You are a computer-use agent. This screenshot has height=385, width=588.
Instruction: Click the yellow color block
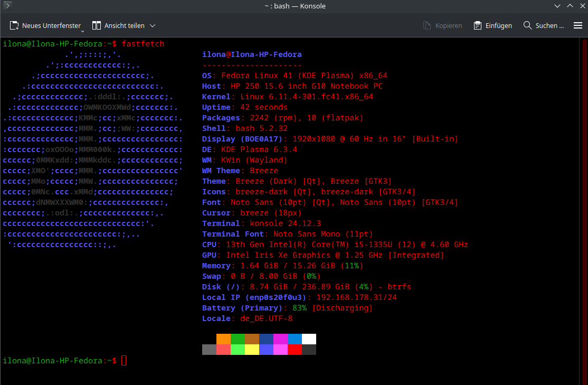(252, 350)
